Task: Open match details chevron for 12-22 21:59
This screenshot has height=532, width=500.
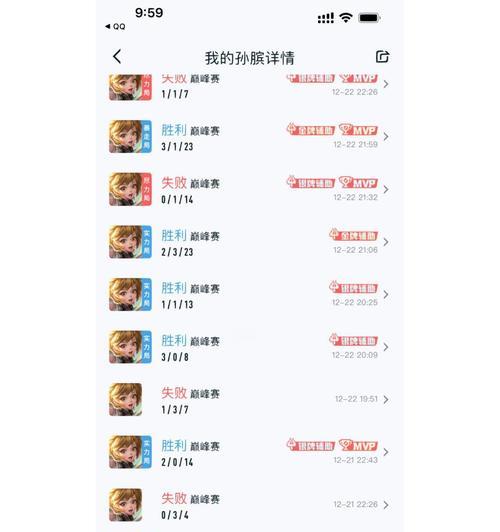Action: pos(386,137)
